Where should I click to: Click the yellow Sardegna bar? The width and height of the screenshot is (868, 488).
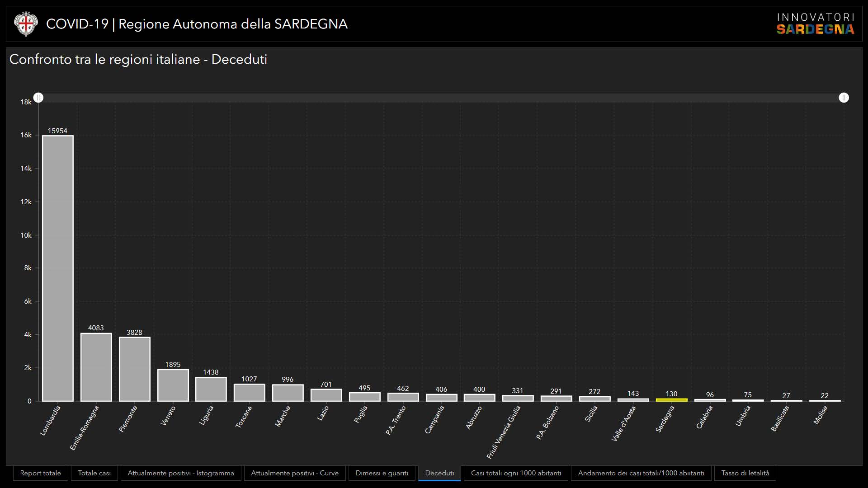coord(671,400)
